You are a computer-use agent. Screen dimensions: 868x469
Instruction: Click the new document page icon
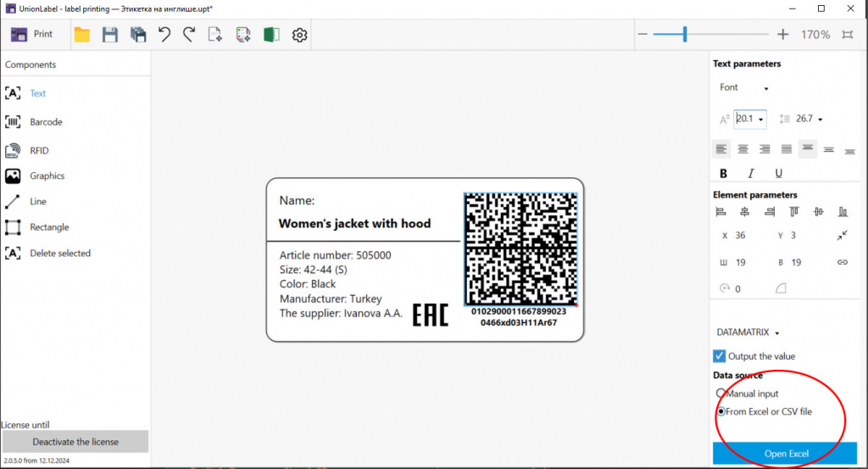click(x=214, y=35)
